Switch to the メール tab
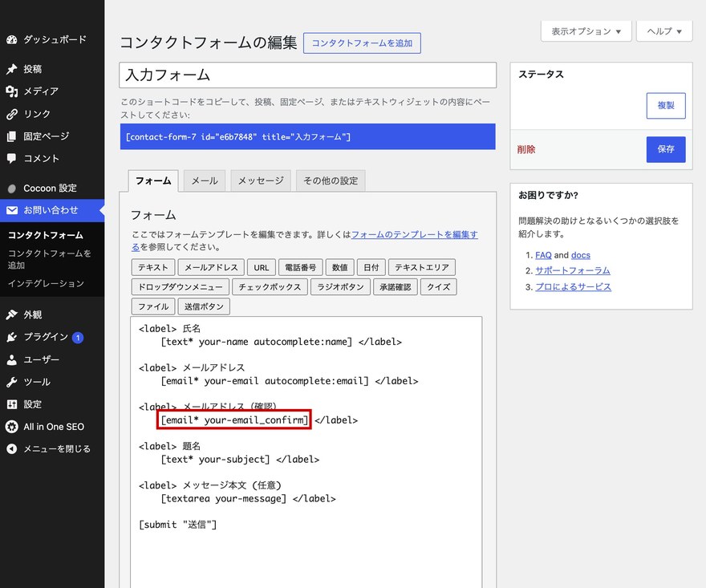 click(205, 181)
